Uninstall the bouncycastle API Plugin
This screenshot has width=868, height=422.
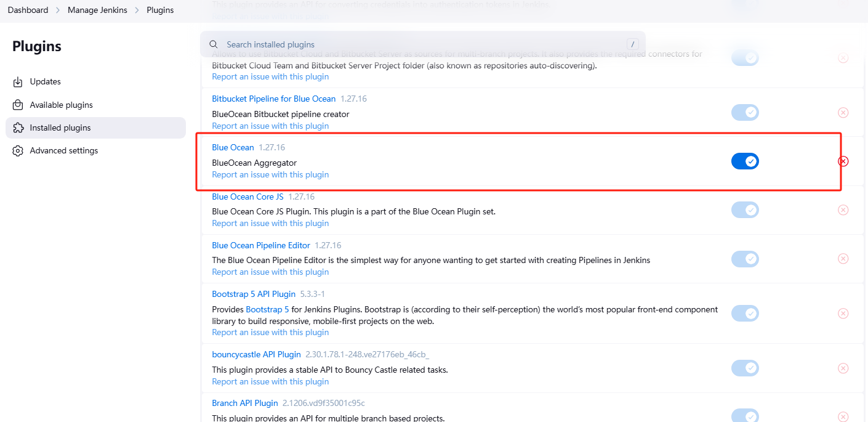pos(843,368)
